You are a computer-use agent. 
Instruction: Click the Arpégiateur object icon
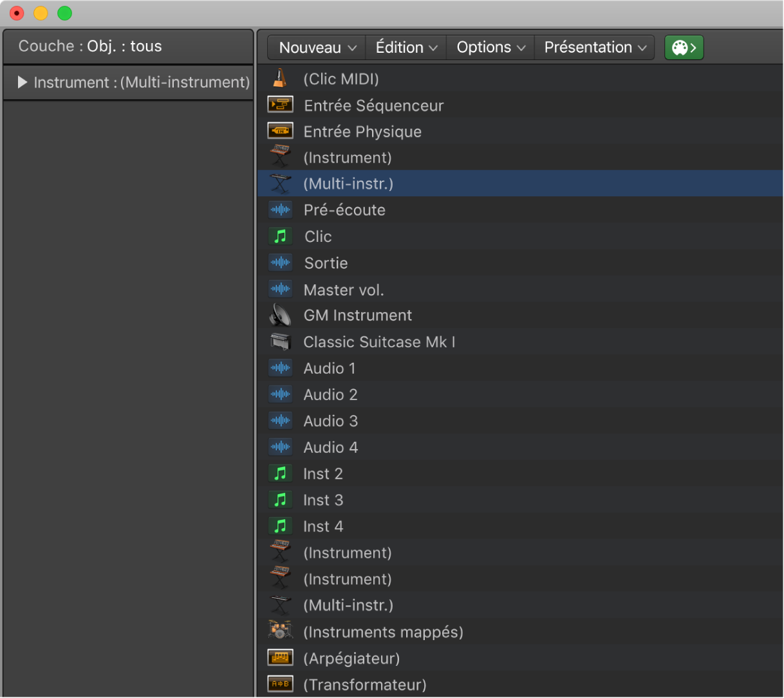coord(280,658)
